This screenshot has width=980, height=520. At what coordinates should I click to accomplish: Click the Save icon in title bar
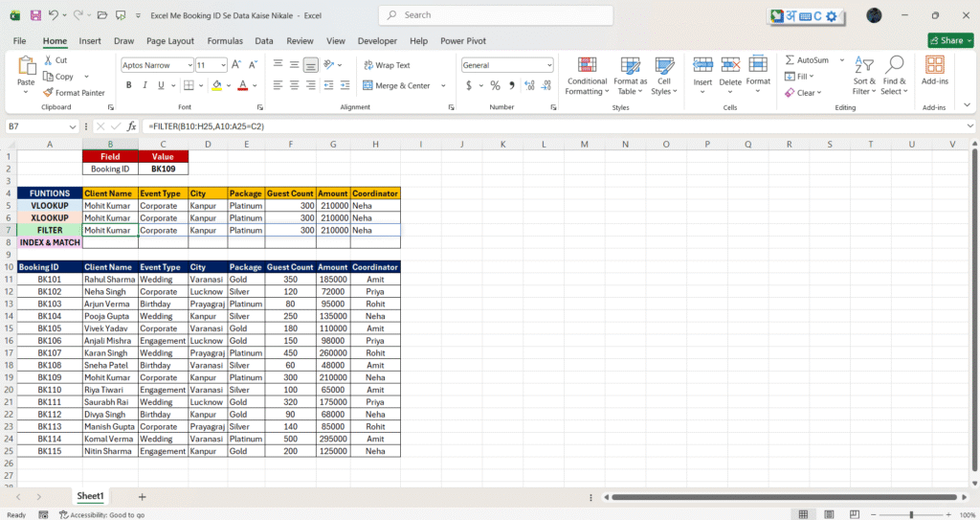click(x=35, y=15)
